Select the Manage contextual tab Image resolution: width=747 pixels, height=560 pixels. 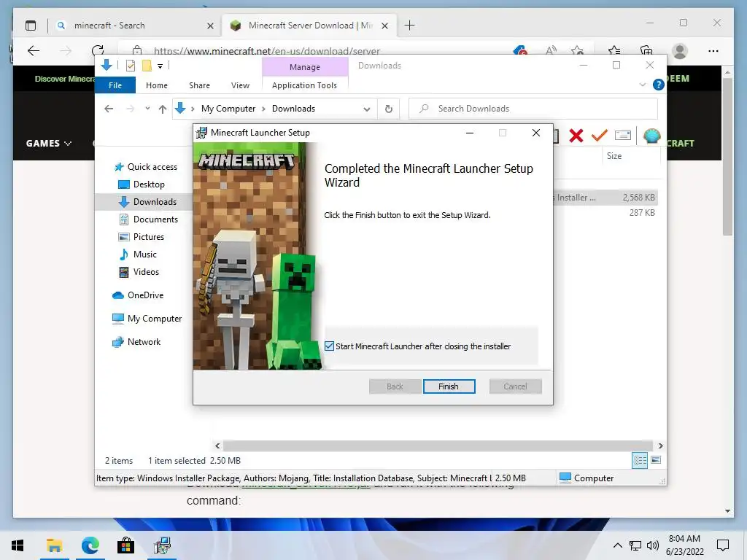click(x=305, y=67)
